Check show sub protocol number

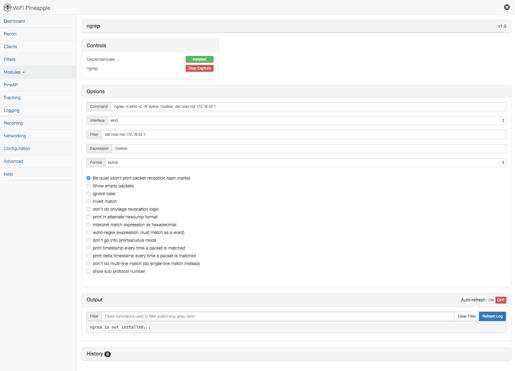[88, 271]
